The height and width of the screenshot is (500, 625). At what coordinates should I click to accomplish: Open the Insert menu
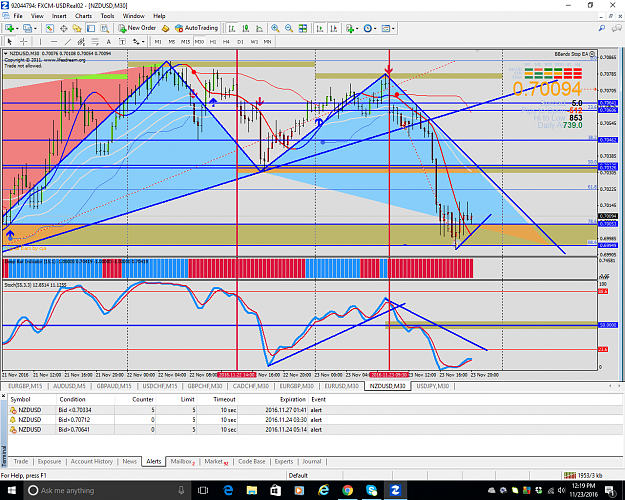pos(59,16)
